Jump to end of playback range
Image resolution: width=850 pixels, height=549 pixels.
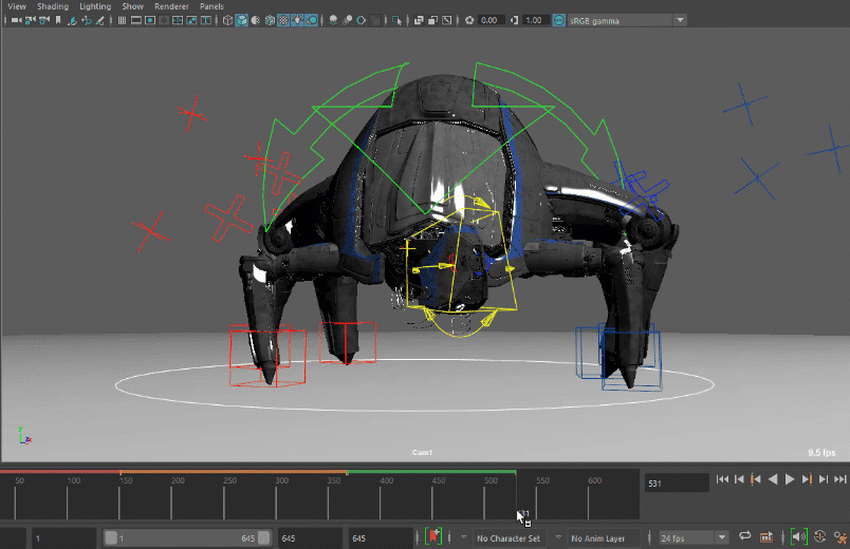[840, 480]
